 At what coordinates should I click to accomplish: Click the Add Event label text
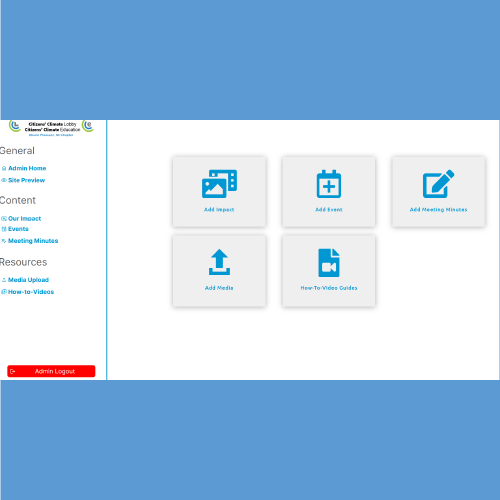pos(329,210)
